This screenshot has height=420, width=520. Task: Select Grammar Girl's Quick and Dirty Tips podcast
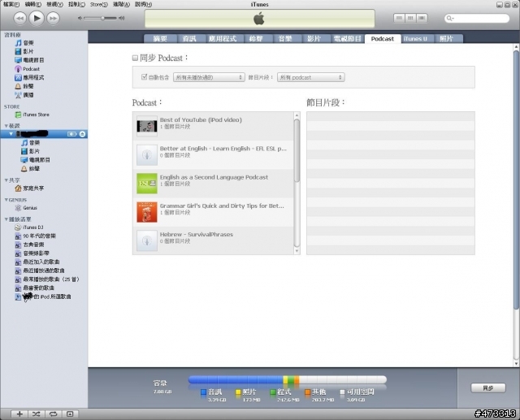pos(213,212)
